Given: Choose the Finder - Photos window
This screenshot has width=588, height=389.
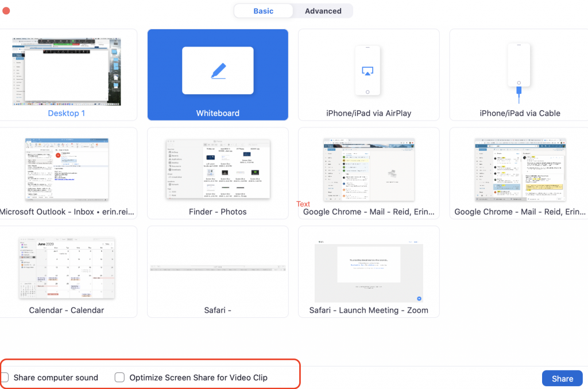Looking at the screenshot, I should pyautogui.click(x=218, y=173).
